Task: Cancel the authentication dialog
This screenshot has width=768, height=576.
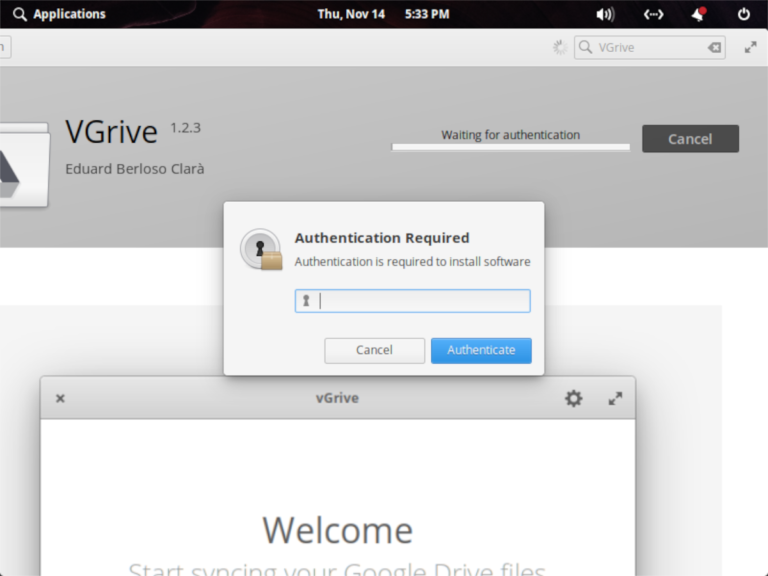Action: pos(374,350)
